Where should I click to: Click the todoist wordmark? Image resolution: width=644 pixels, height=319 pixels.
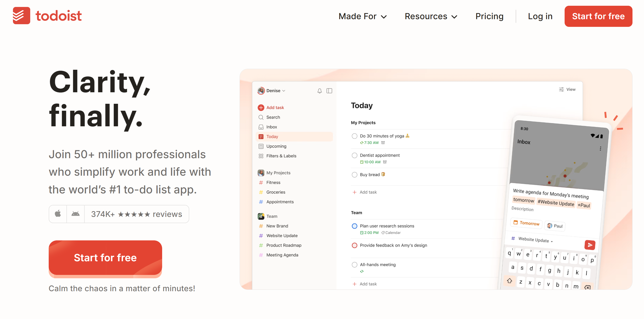[x=59, y=16]
